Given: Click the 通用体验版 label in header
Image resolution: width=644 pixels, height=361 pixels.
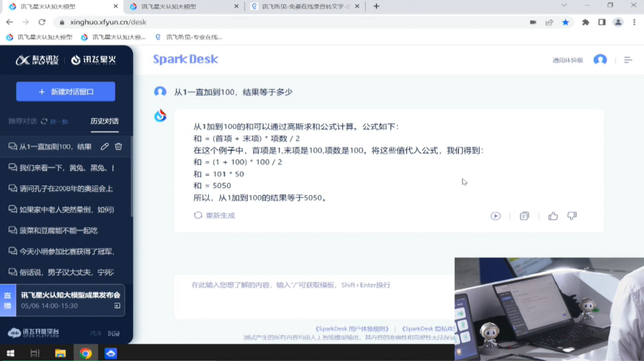Looking at the screenshot, I should (x=568, y=60).
